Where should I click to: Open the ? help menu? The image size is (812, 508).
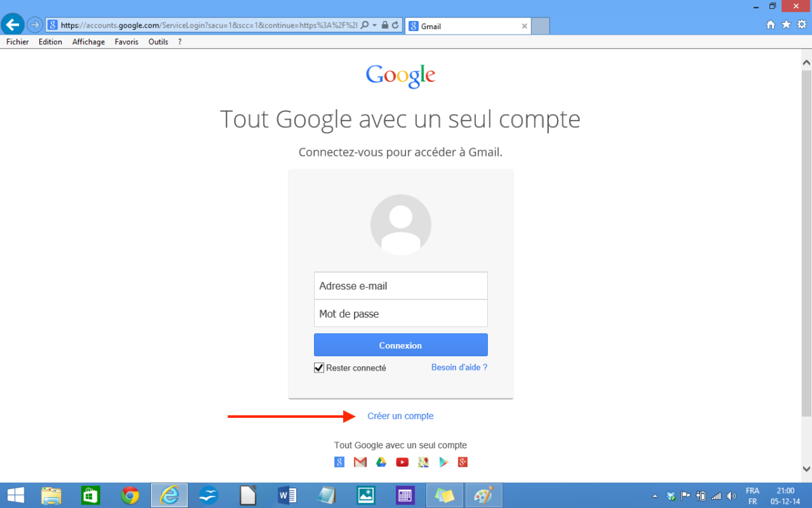point(179,42)
